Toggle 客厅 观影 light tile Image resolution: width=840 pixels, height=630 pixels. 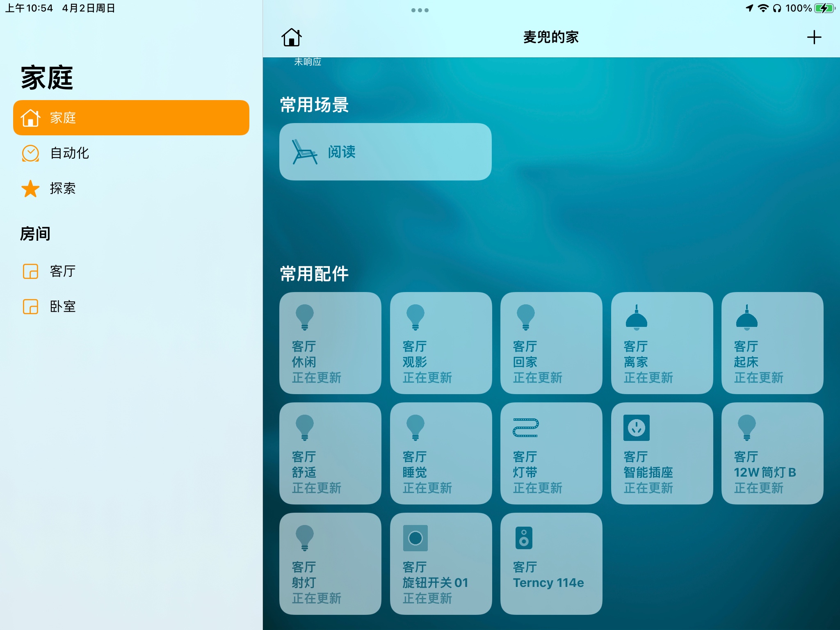click(441, 343)
